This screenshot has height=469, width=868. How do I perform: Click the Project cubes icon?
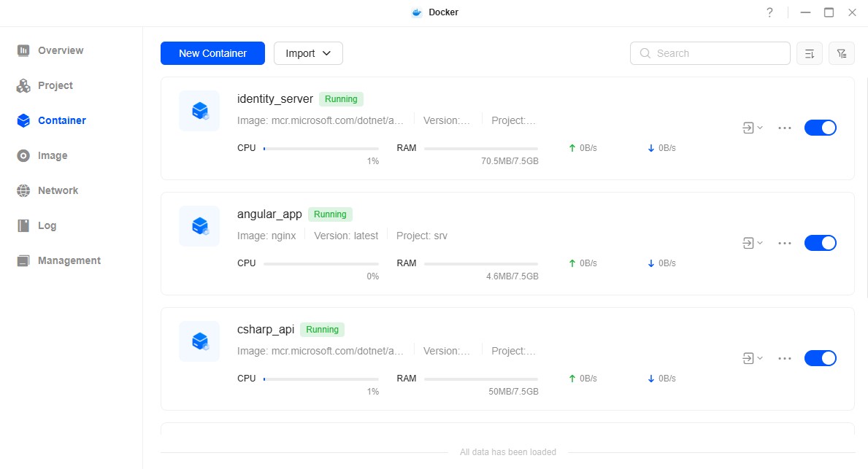pos(23,86)
